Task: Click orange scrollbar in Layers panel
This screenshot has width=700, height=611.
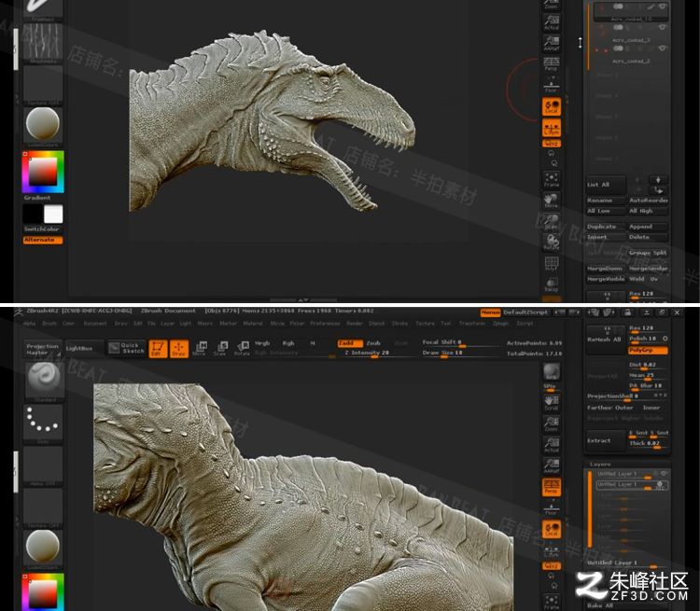Action: pyautogui.click(x=590, y=508)
